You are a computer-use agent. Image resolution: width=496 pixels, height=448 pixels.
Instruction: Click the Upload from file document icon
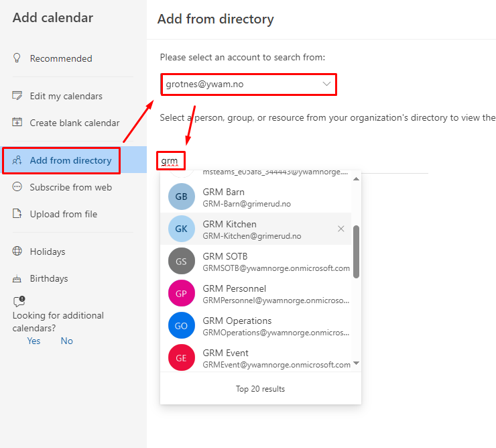[x=17, y=214]
